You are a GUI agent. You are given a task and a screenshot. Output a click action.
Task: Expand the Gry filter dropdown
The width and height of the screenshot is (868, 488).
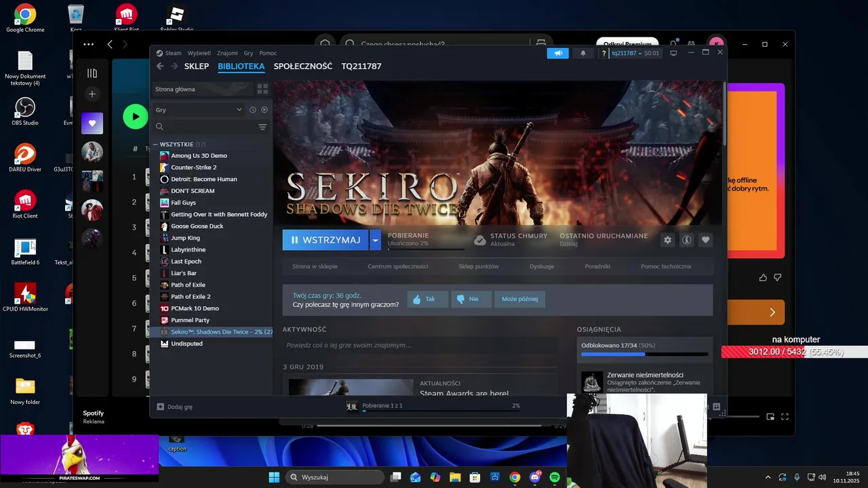(x=198, y=110)
